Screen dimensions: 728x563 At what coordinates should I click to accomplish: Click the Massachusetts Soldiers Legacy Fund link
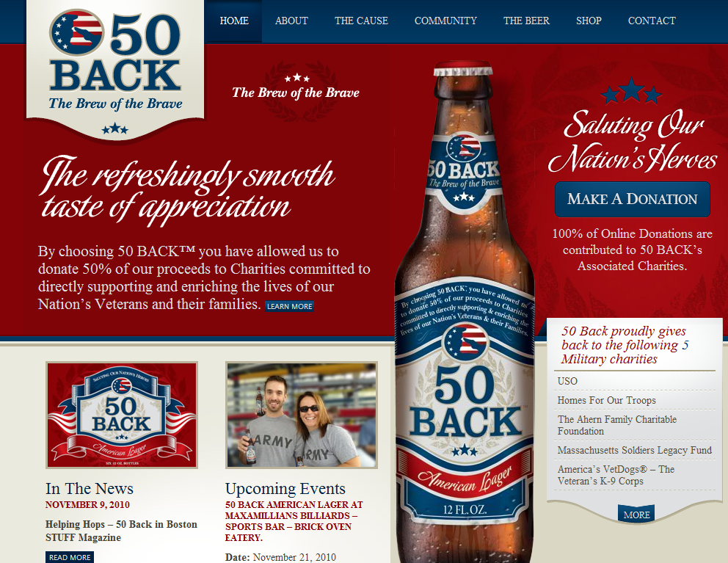(634, 450)
